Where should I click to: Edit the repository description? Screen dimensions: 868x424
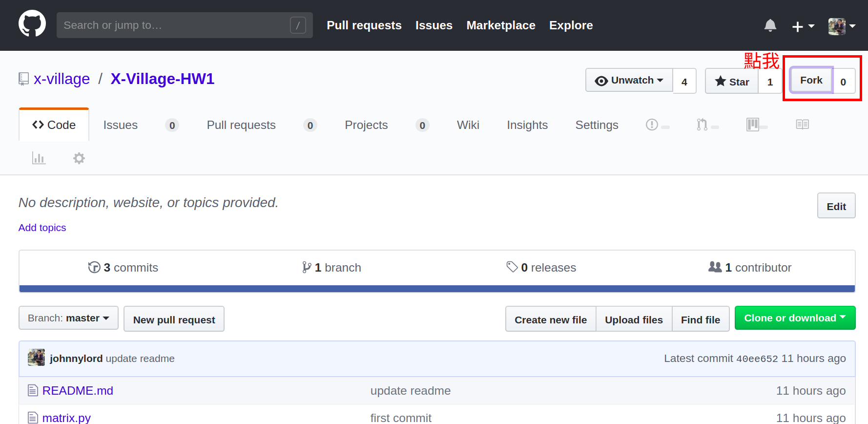836,206
